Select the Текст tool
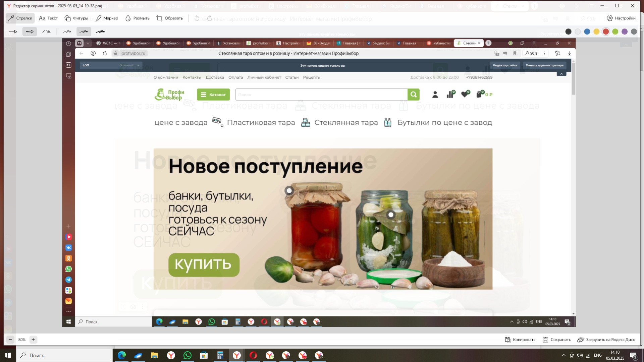This screenshot has height=362, width=644. (48, 18)
